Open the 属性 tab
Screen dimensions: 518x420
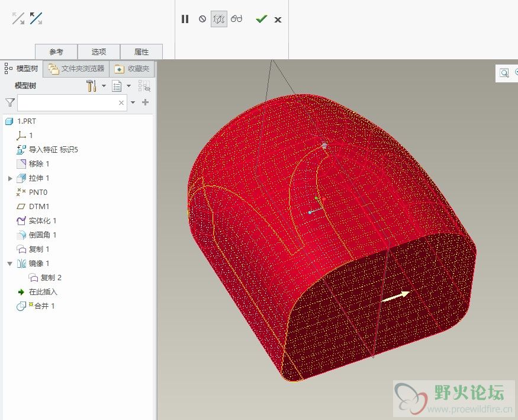click(141, 52)
